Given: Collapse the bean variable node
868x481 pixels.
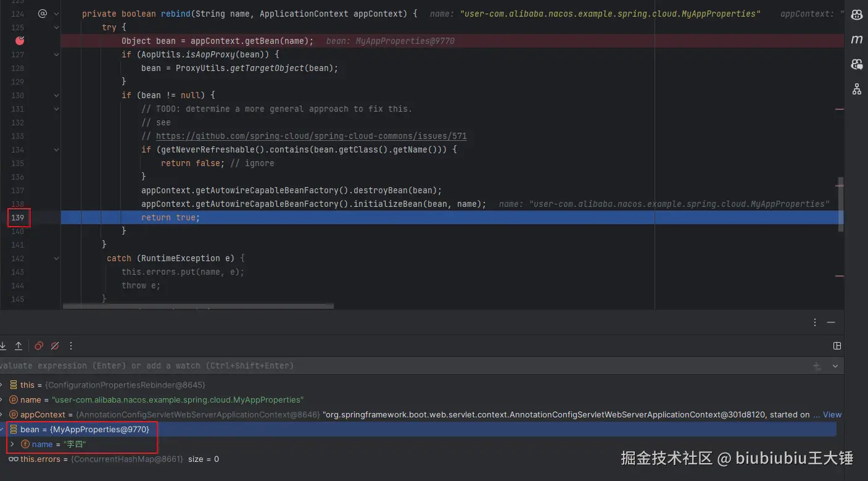Looking at the screenshot, I should (x=2, y=429).
